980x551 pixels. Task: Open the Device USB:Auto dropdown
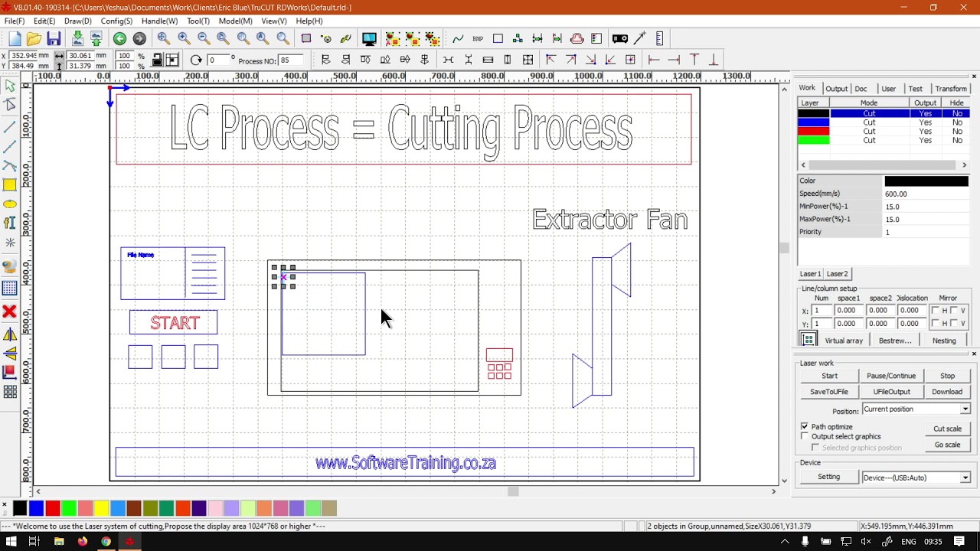pyautogui.click(x=916, y=478)
